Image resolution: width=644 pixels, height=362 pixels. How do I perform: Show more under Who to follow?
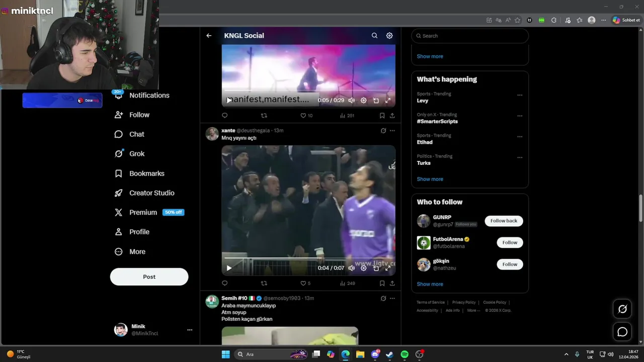430,284
